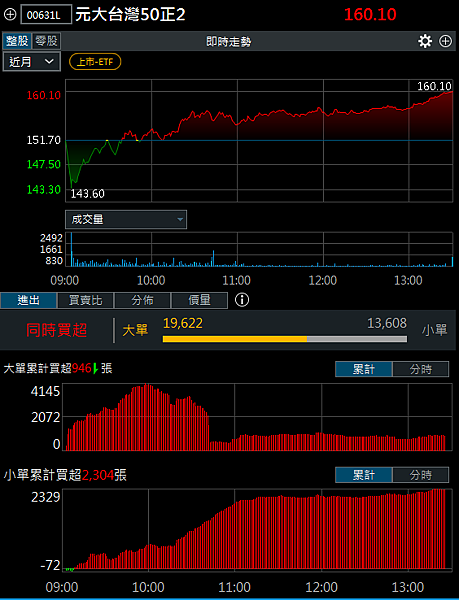Open the 進出 tab
Image resolution: width=459 pixels, height=600 pixels.
coord(28,300)
